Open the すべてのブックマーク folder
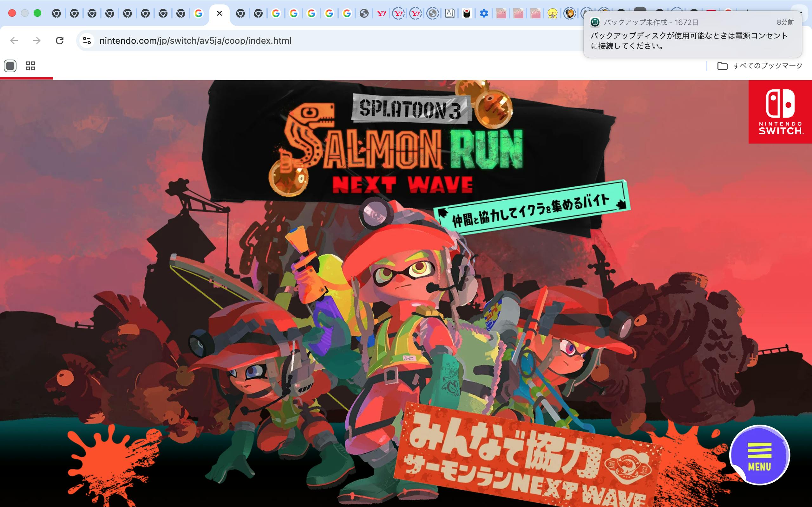The image size is (812, 507). click(760, 66)
